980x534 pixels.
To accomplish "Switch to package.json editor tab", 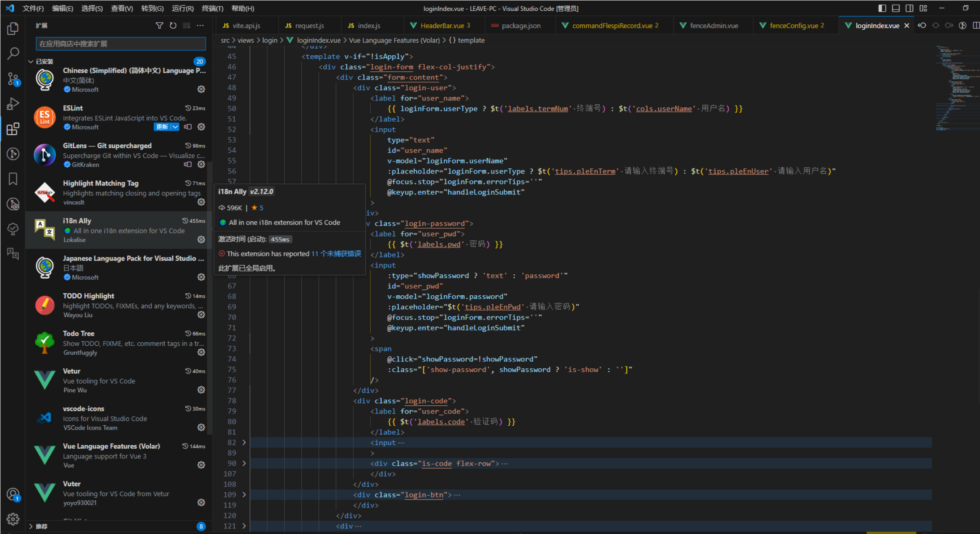I will coord(521,26).
